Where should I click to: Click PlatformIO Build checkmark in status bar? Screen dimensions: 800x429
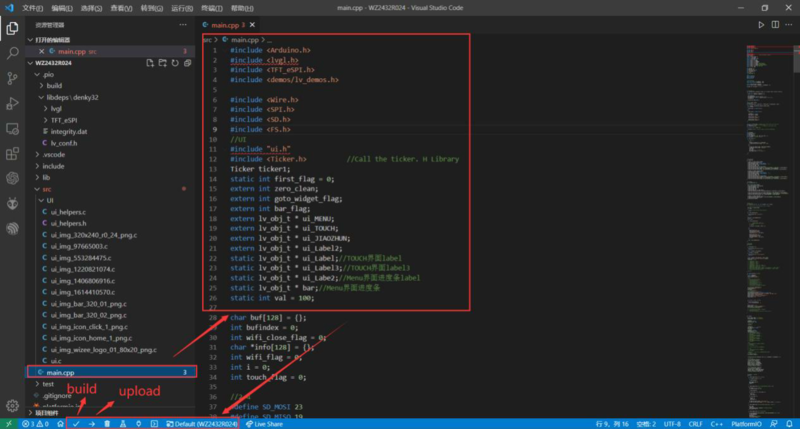click(76, 424)
